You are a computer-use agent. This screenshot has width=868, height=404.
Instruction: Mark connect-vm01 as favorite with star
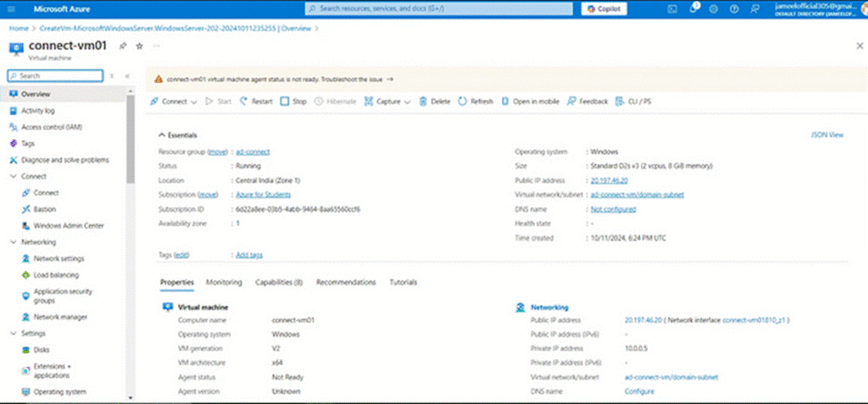pyautogui.click(x=138, y=46)
